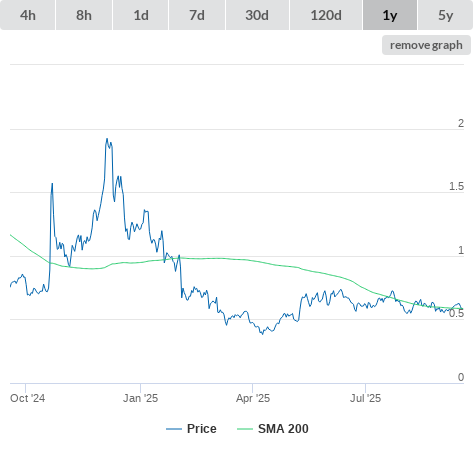Image resolution: width=474 pixels, height=455 pixels.
Task: Switch to the 8h time range
Action: [x=84, y=15]
